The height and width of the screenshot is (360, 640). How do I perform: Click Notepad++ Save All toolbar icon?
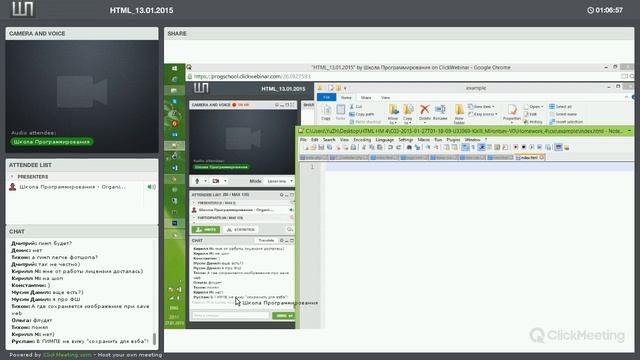tap(330, 147)
